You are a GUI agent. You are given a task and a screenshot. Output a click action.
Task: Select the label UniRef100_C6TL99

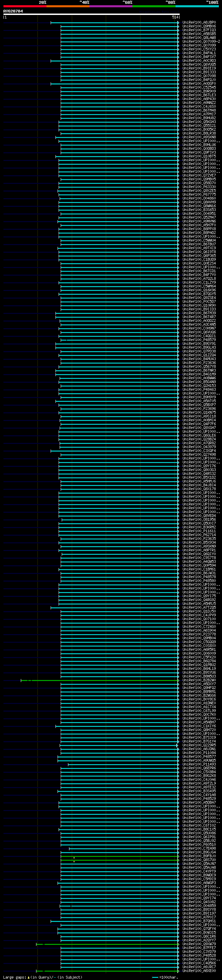click(x=199, y=711)
